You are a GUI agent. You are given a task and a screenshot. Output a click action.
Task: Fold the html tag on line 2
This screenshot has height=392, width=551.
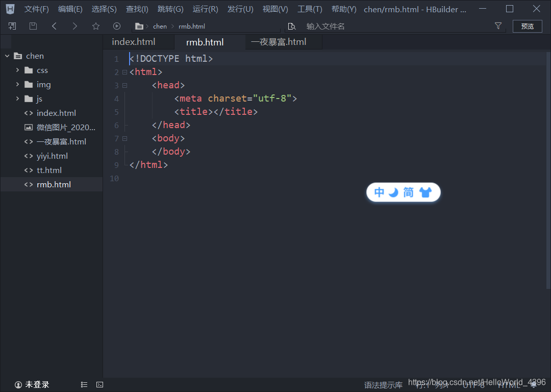point(124,72)
